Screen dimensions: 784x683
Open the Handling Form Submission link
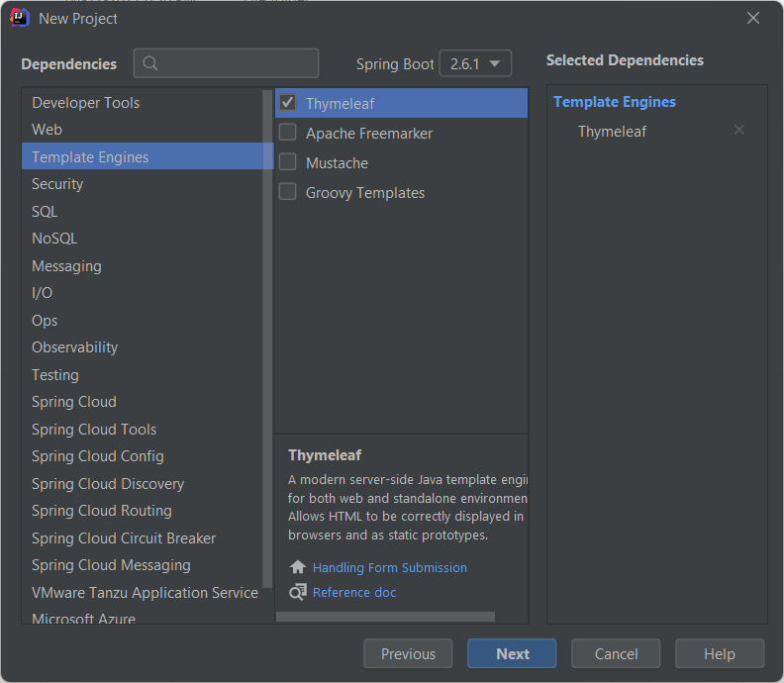tap(390, 567)
